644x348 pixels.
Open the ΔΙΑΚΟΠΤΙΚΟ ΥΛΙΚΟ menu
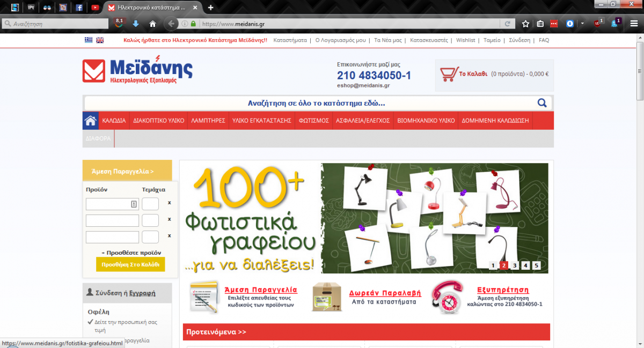pos(159,121)
